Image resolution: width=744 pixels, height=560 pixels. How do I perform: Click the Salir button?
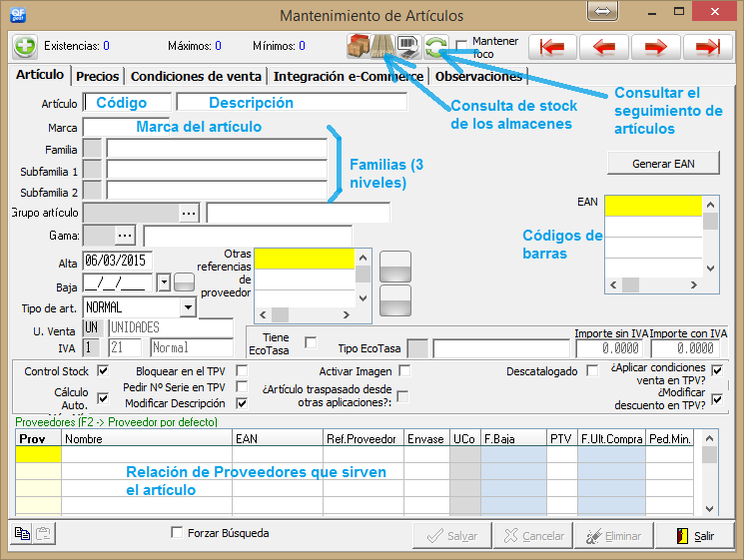[x=695, y=536]
